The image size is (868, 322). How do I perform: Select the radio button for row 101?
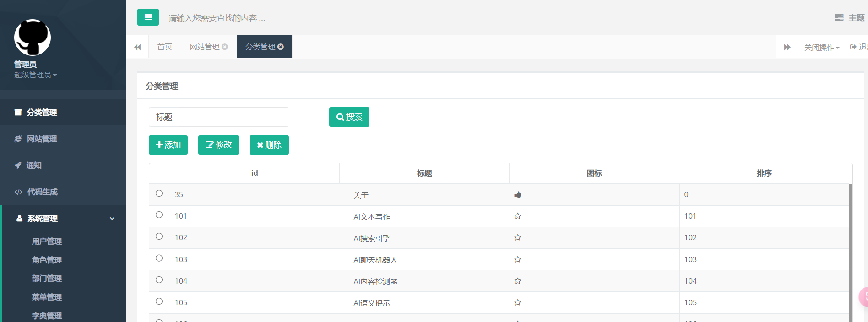click(x=159, y=215)
